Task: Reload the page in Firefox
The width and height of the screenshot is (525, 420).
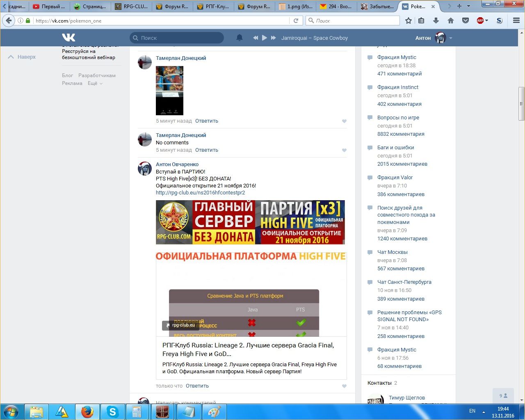Action: [296, 21]
